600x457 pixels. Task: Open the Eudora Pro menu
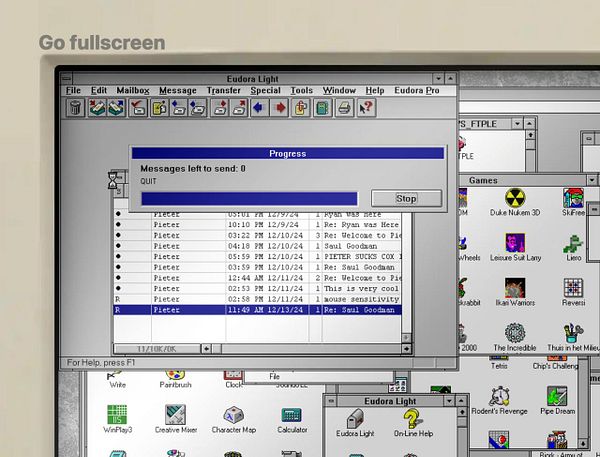[x=417, y=90]
